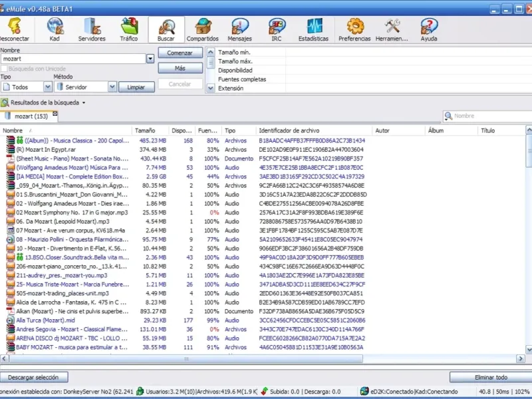Select the mozart (153) results tab
The width and height of the screenshot is (532, 399).
[x=31, y=116]
